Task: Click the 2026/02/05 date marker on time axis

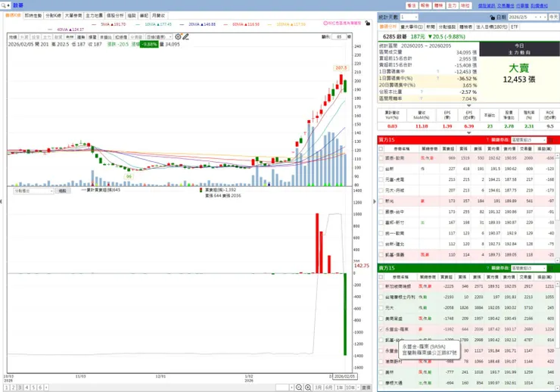Action: (x=344, y=377)
